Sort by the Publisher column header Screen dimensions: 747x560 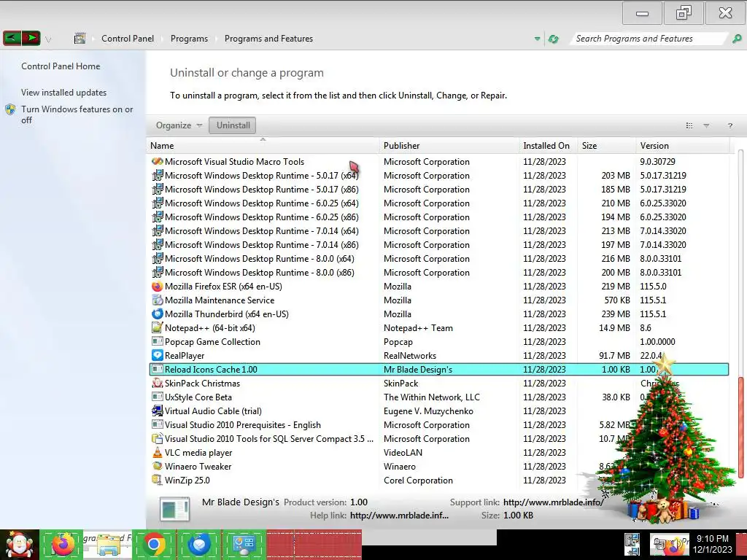coord(449,146)
